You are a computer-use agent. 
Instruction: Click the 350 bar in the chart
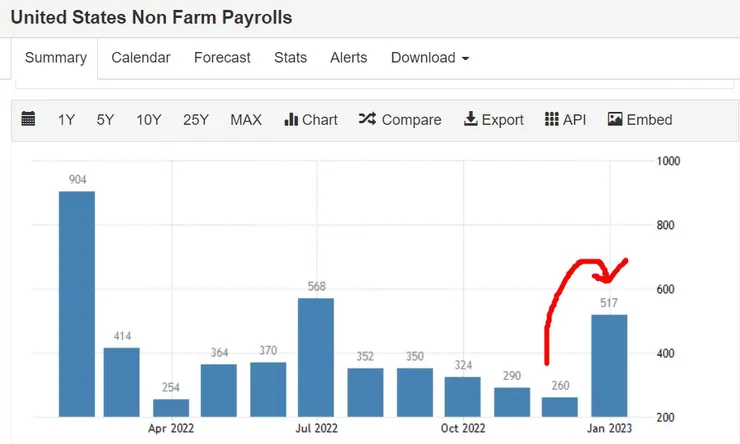[x=415, y=393]
